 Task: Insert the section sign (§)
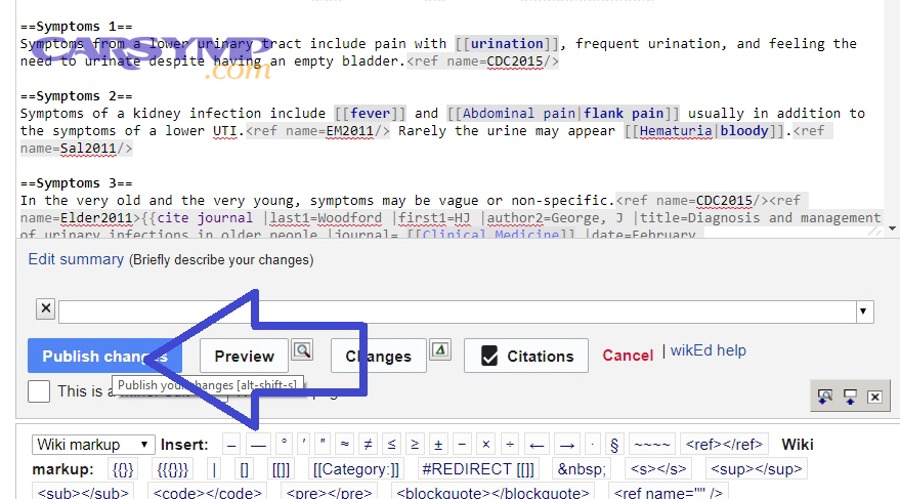click(614, 444)
